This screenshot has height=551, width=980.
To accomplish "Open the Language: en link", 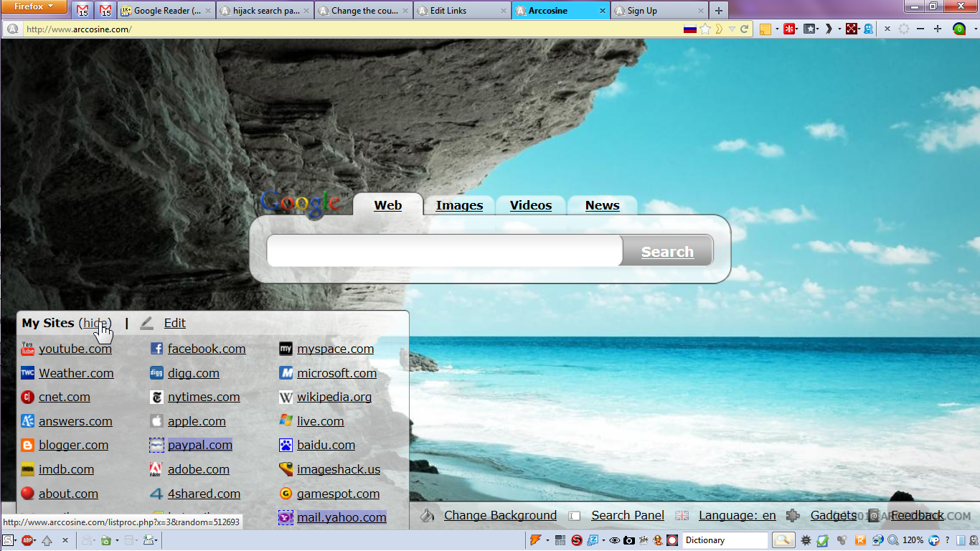I will click(x=738, y=515).
